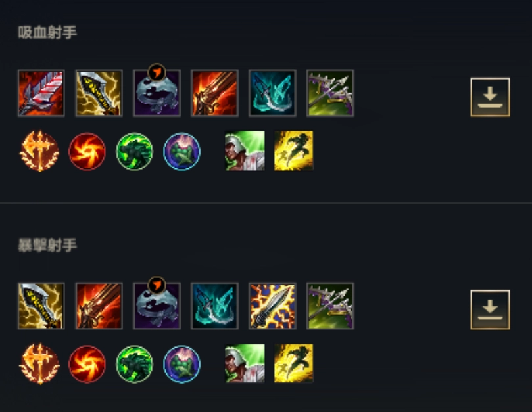Select the red serrated blade item in 吸血射手
This screenshot has height=412, width=532.
point(41,93)
